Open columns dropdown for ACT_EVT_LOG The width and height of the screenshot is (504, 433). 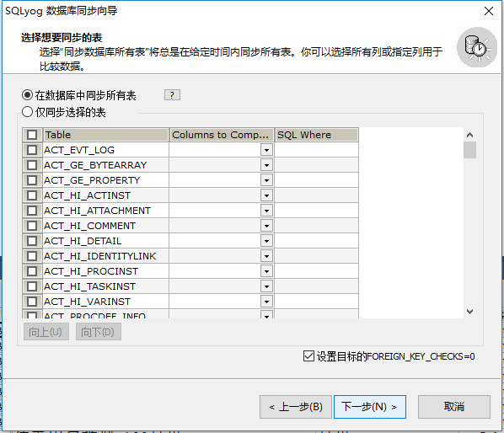click(266, 150)
